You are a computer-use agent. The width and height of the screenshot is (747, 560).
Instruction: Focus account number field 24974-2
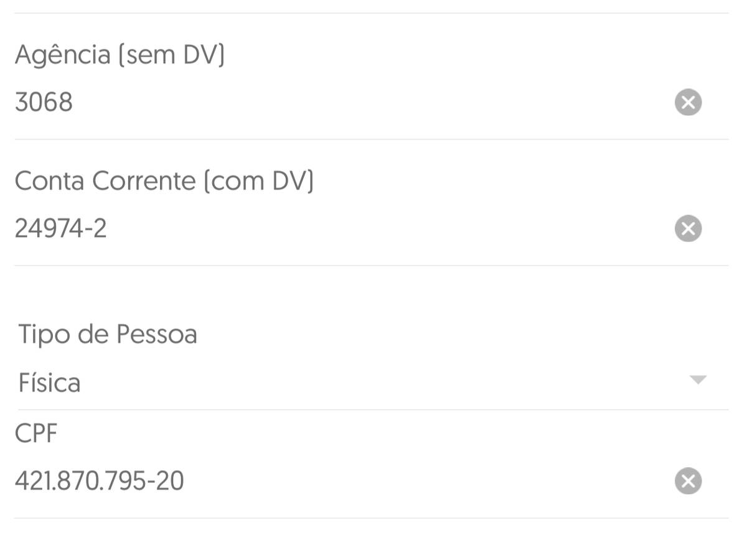pos(342,228)
